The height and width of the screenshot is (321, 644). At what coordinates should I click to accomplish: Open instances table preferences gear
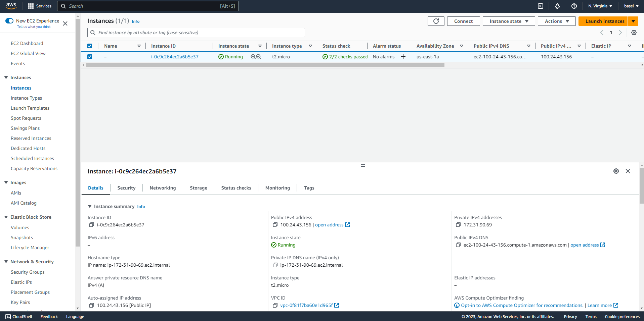634,33
